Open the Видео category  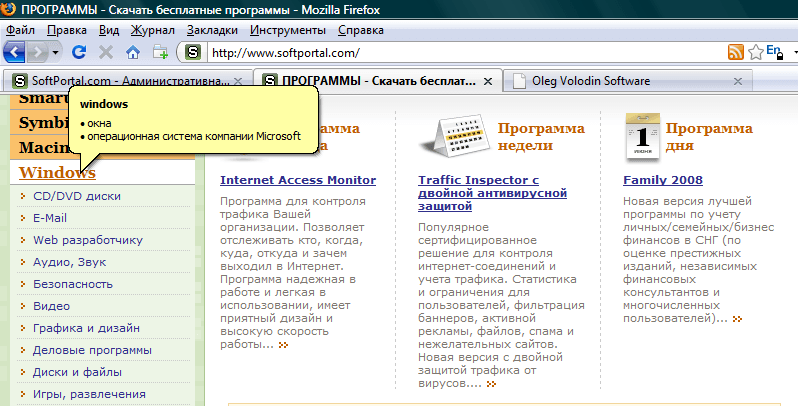51,306
